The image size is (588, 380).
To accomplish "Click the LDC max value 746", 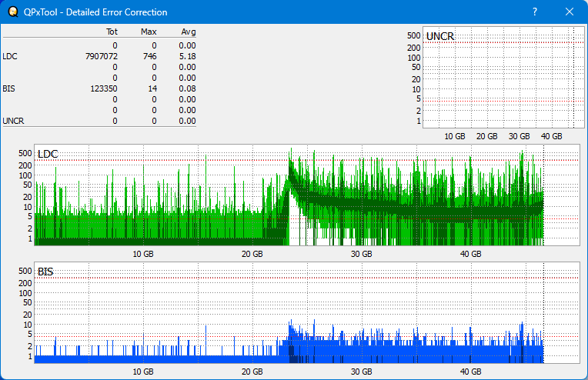I will (x=149, y=56).
